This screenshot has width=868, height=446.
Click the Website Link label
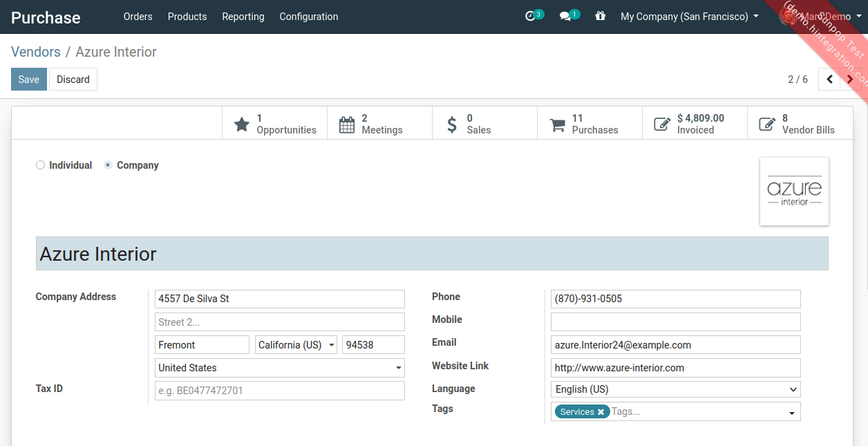point(460,366)
